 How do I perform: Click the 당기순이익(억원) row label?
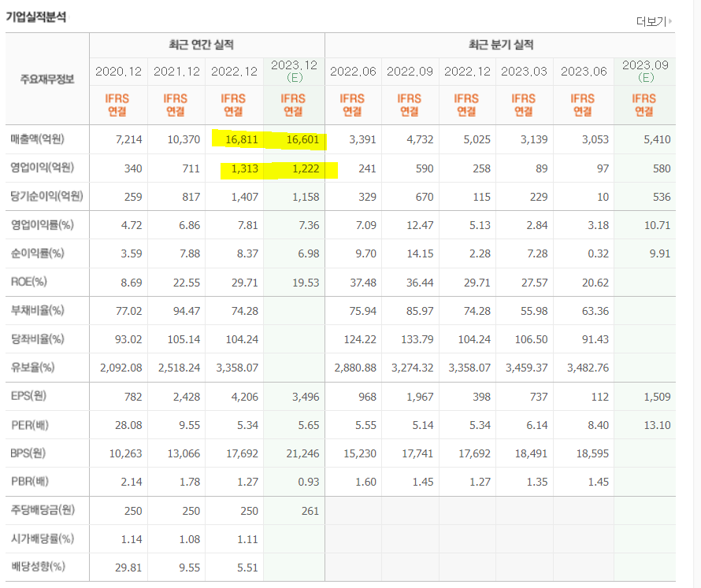(x=47, y=196)
